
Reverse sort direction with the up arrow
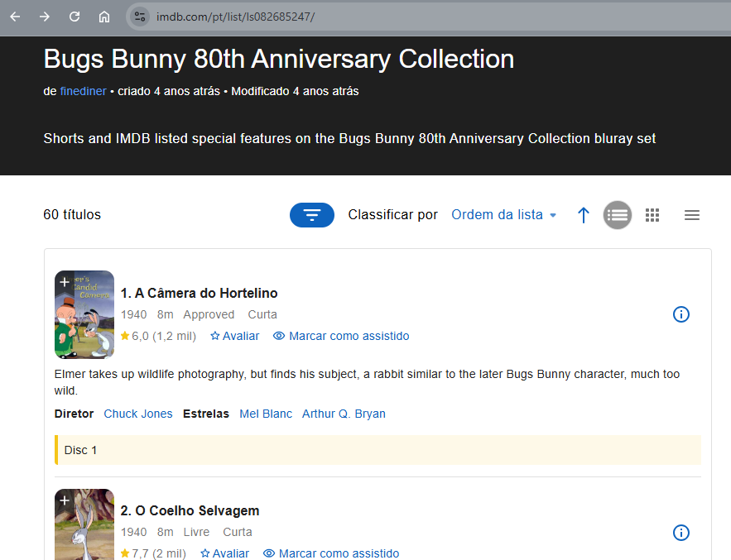pyautogui.click(x=584, y=215)
